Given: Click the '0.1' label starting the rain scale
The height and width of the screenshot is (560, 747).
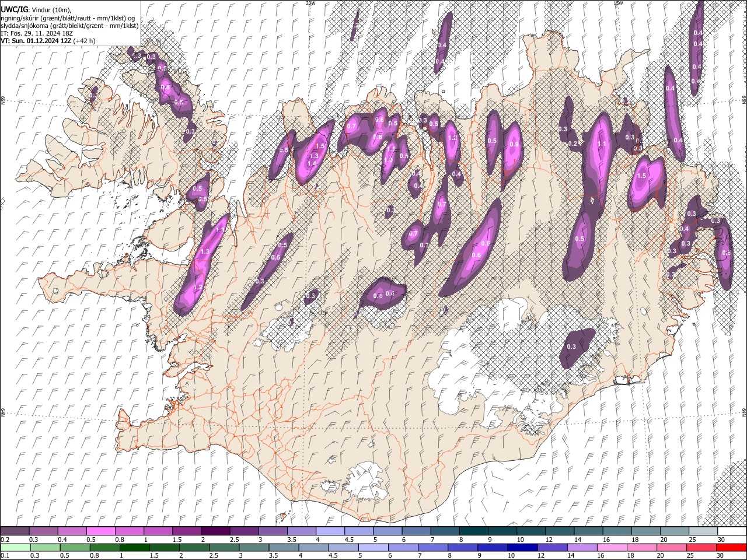Looking at the screenshot, I should point(5,555).
